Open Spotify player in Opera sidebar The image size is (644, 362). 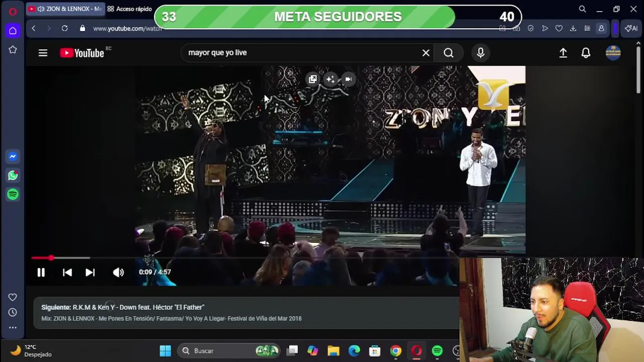[13, 194]
